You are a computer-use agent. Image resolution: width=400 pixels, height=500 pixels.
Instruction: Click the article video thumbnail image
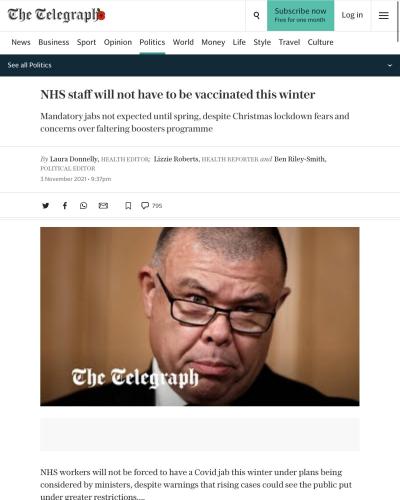click(200, 316)
